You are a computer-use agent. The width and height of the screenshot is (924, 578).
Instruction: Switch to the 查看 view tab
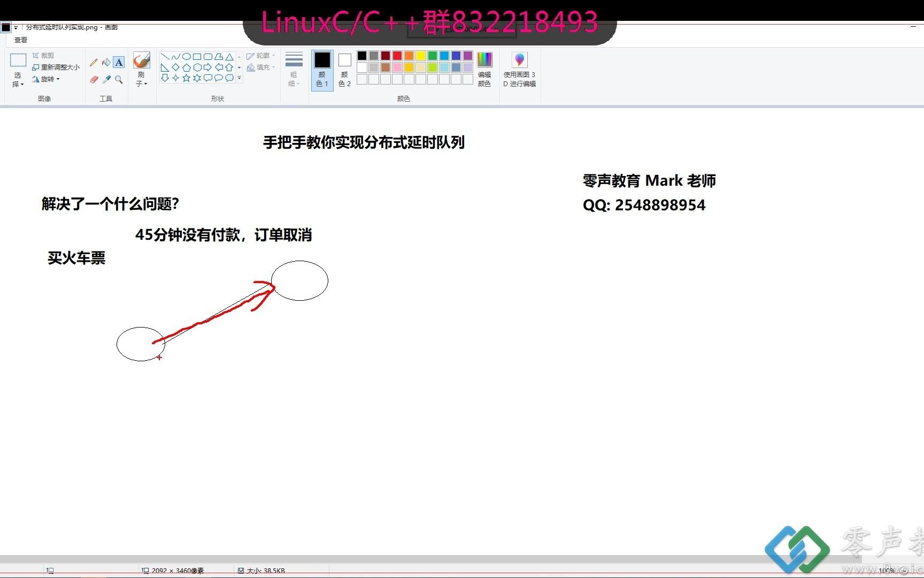point(20,40)
